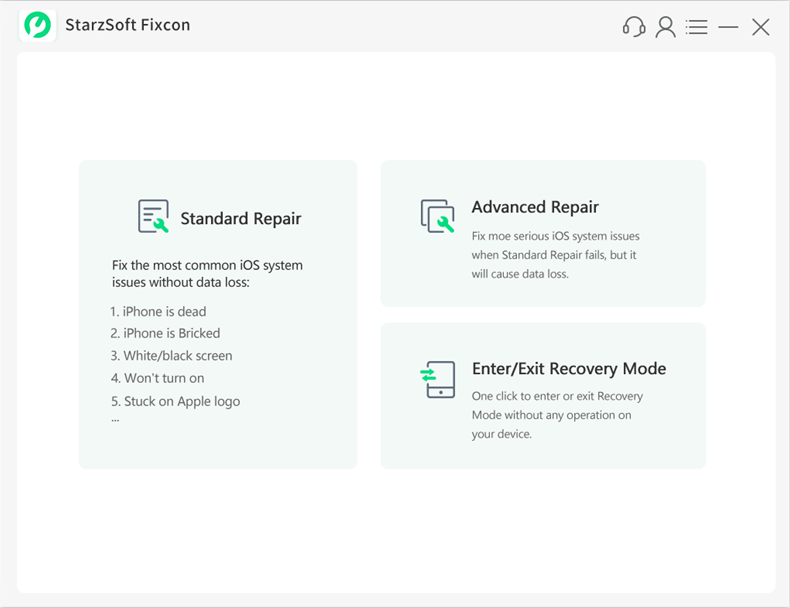Click the ellipsis below the issue list

click(115, 418)
